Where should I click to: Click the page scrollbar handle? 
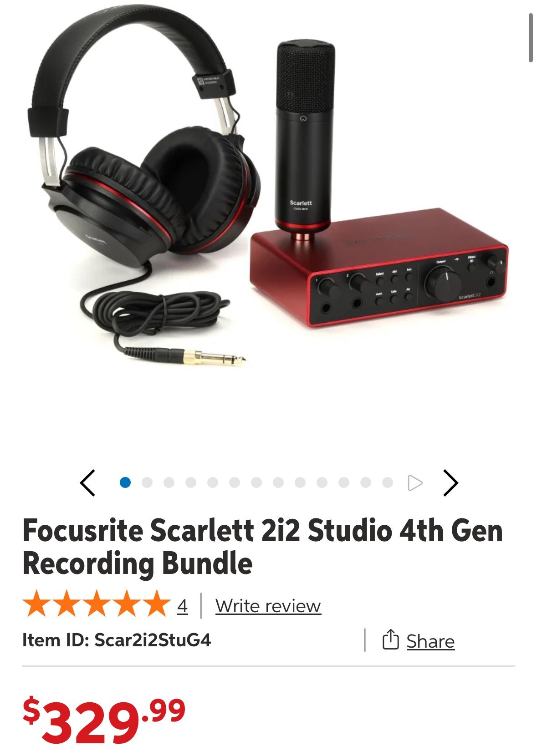tap(531, 37)
